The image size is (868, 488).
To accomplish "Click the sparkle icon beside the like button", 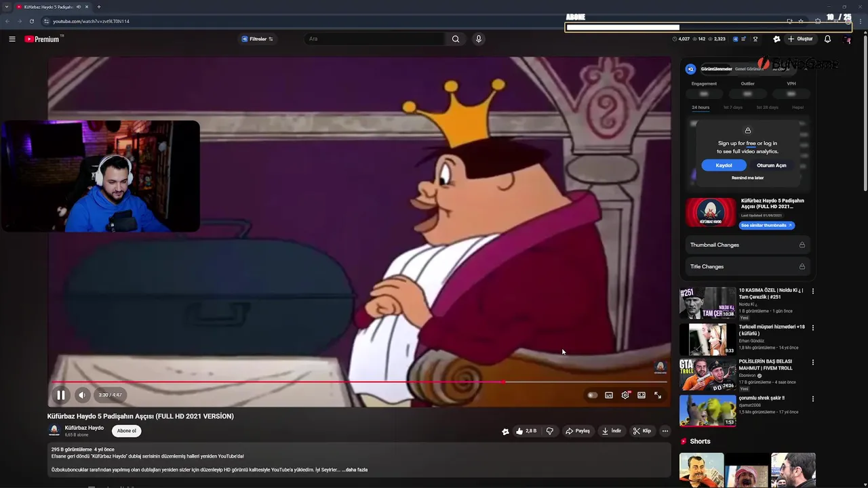I will (x=505, y=431).
